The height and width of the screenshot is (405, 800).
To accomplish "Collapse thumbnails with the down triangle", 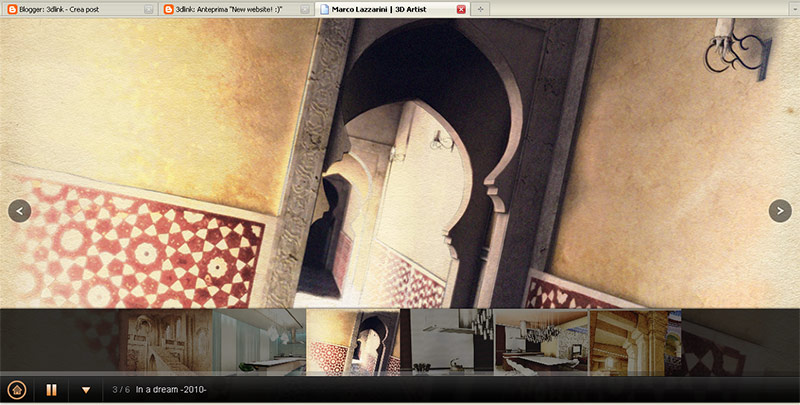I will coord(86,391).
